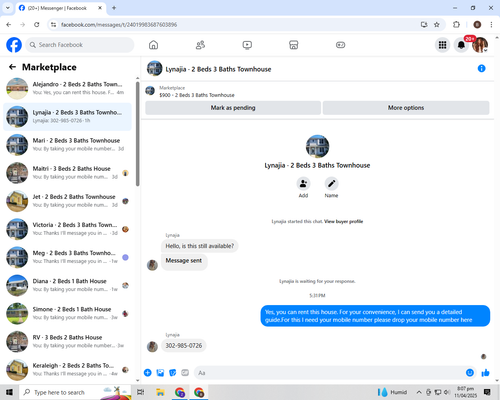The width and height of the screenshot is (500, 400).
Task: Open Windows Start menu
Action: [x=9, y=392]
